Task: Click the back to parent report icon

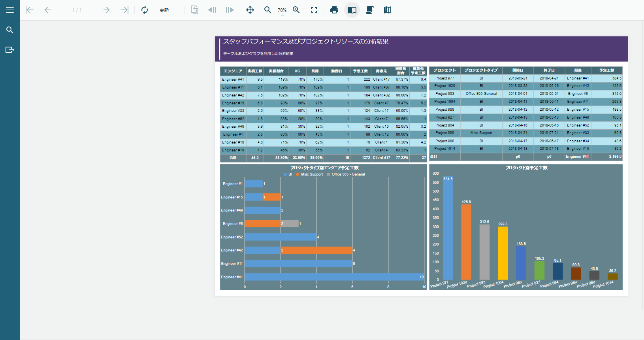Action: point(194,10)
